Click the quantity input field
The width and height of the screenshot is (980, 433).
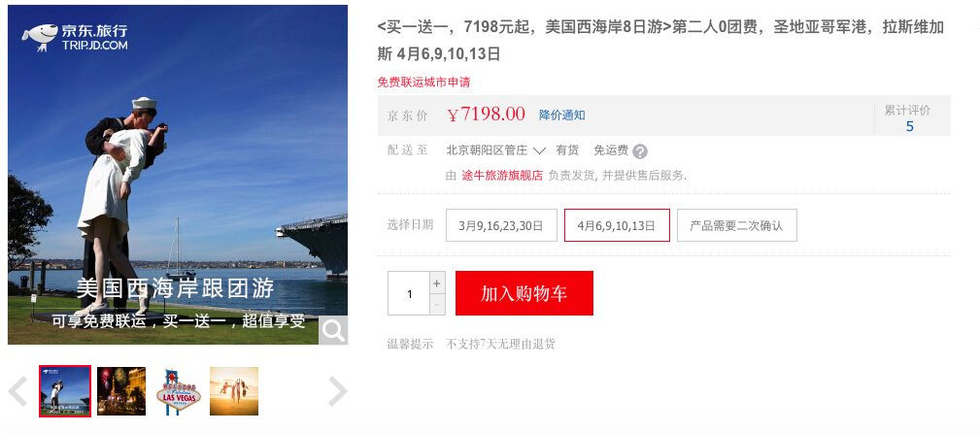tap(409, 293)
